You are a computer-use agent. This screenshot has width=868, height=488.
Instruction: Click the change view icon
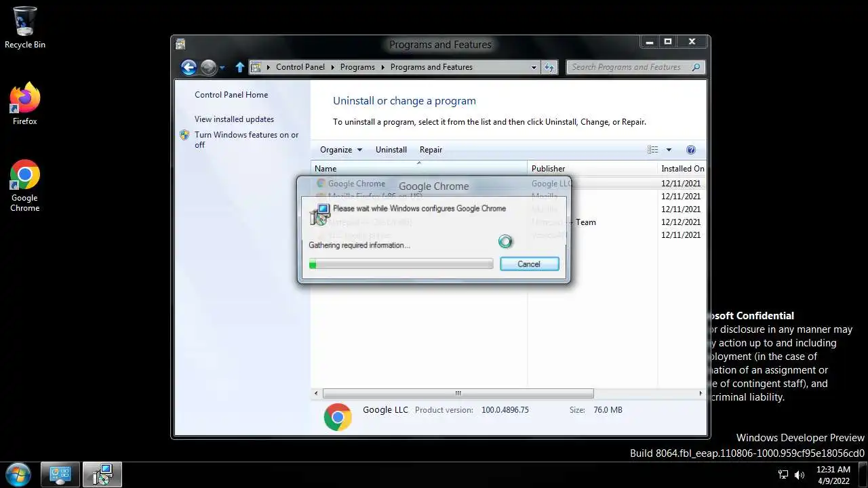point(653,150)
